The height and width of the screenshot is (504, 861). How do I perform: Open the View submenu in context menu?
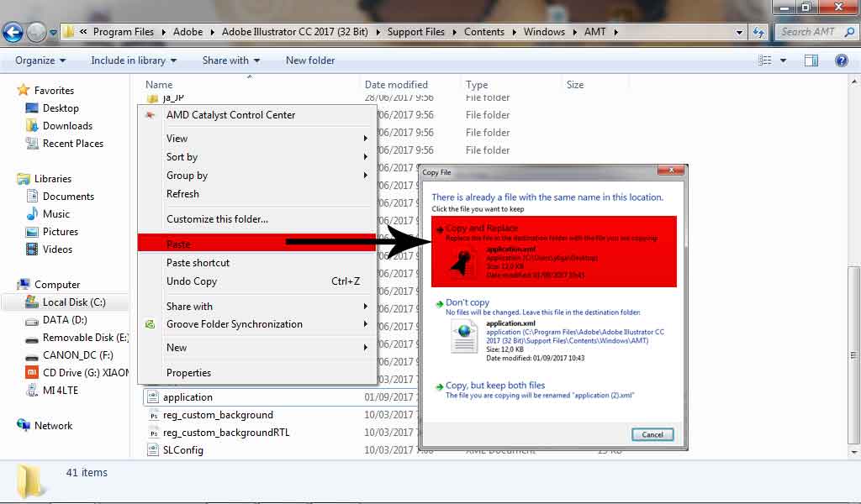pyautogui.click(x=256, y=139)
